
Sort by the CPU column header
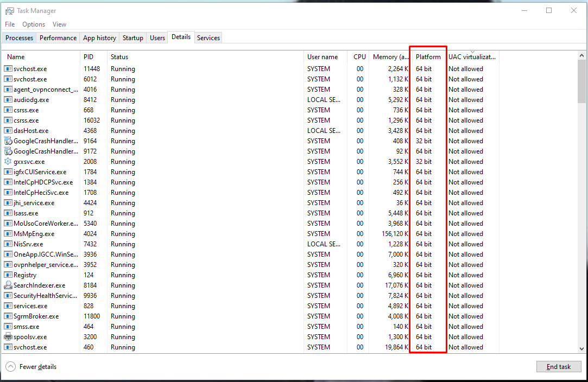358,57
